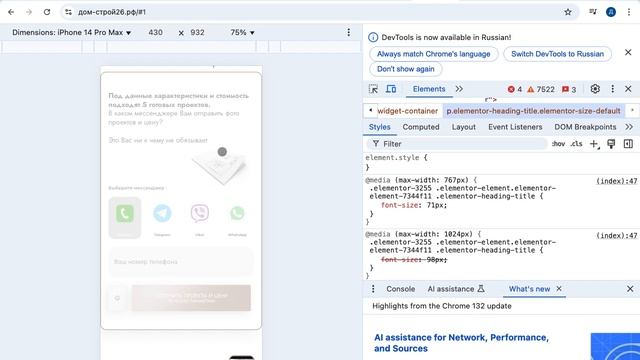Open the Layout tab
This screenshot has height=360, width=640.
coord(464,127)
